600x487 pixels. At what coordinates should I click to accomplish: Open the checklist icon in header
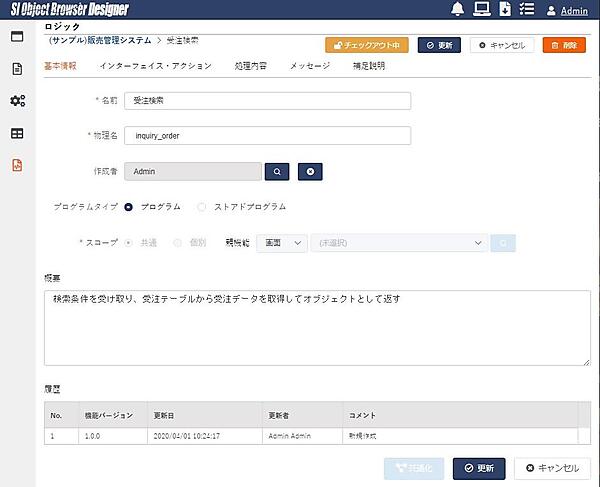[528, 11]
